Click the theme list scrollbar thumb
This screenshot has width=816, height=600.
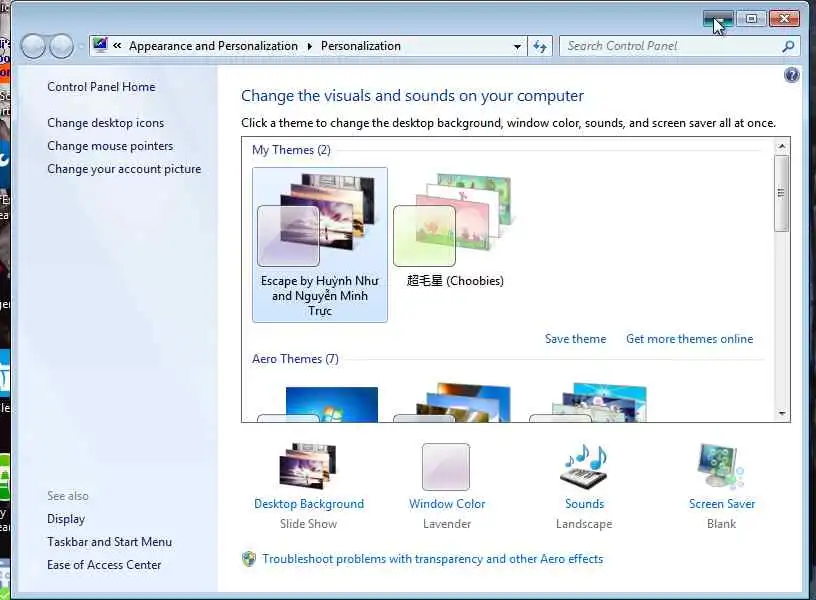(781, 193)
